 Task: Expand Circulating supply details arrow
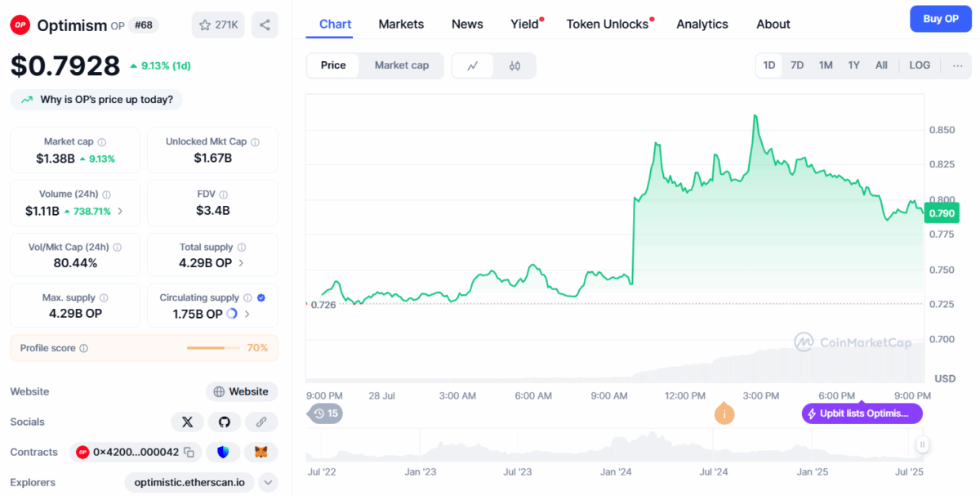coord(247,314)
